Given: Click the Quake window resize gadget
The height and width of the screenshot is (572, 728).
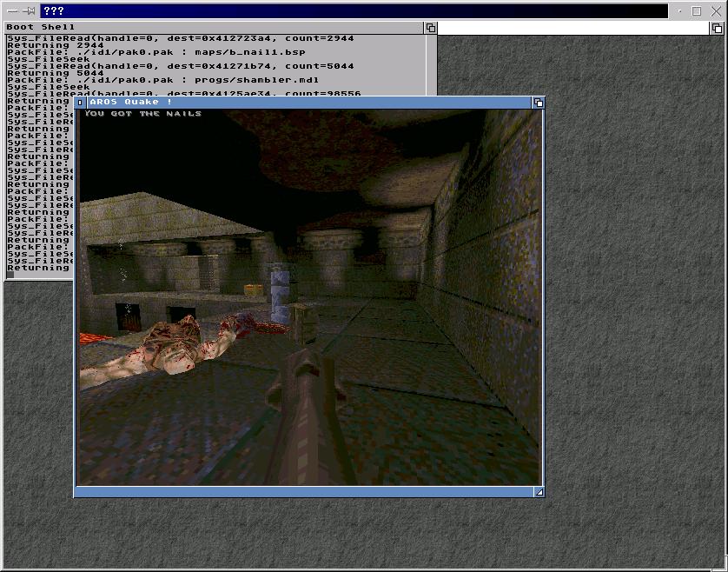Looking at the screenshot, I should click(539, 492).
